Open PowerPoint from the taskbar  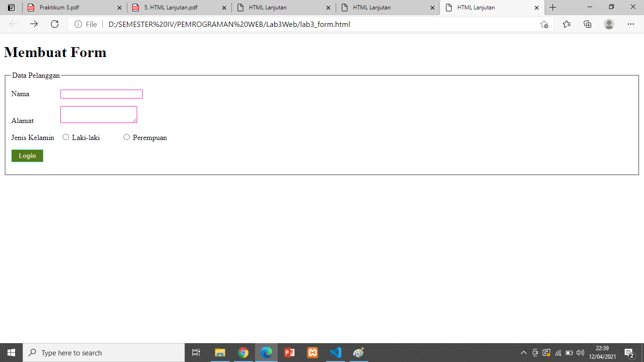point(289,353)
